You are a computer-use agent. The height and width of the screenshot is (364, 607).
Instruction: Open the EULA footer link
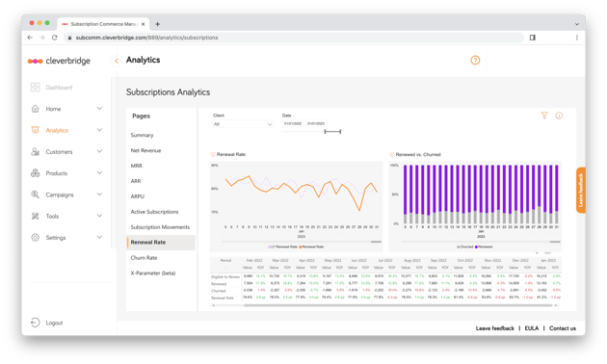click(532, 328)
